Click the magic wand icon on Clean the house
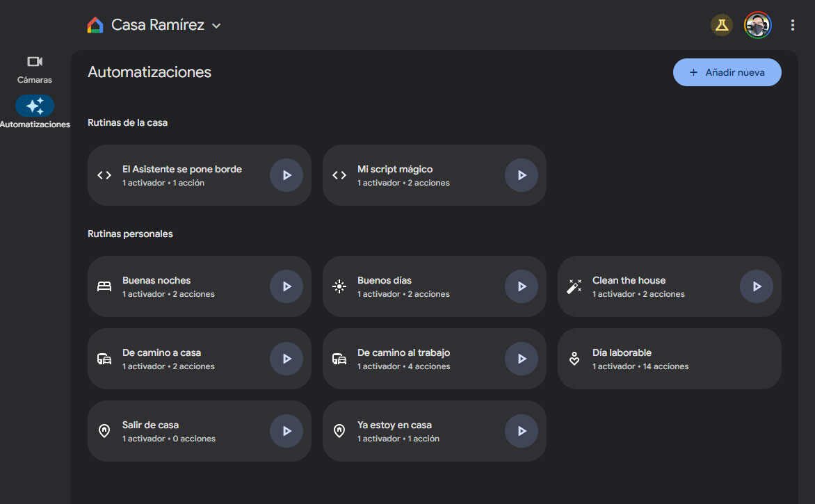 pos(574,286)
